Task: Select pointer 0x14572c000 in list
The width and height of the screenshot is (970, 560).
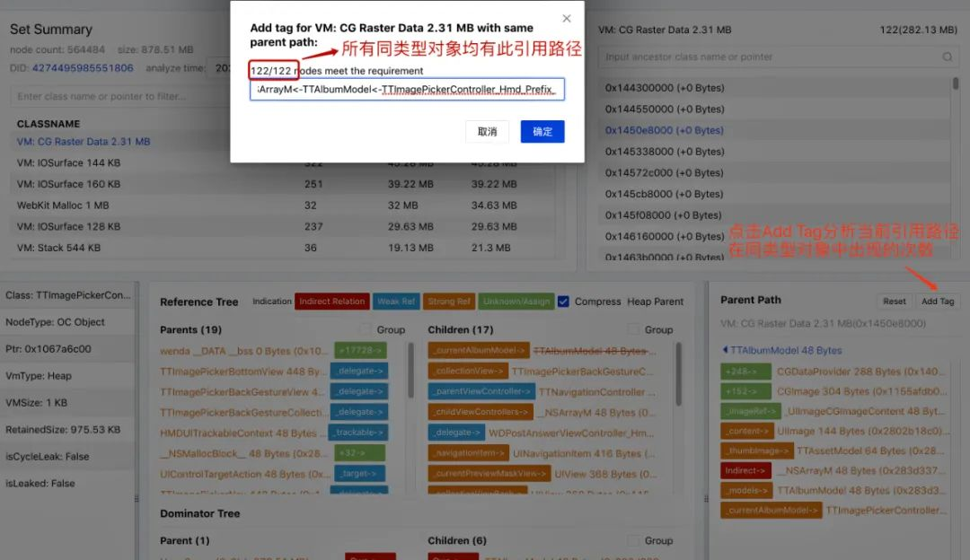Action: click(773, 172)
